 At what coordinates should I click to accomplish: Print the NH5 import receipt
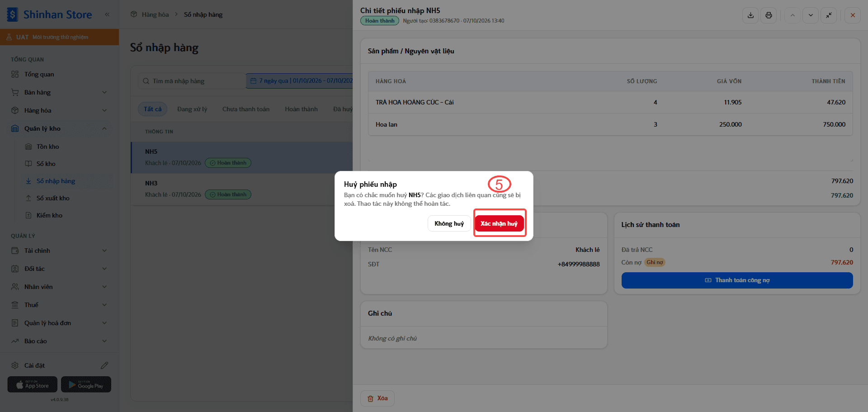(769, 15)
